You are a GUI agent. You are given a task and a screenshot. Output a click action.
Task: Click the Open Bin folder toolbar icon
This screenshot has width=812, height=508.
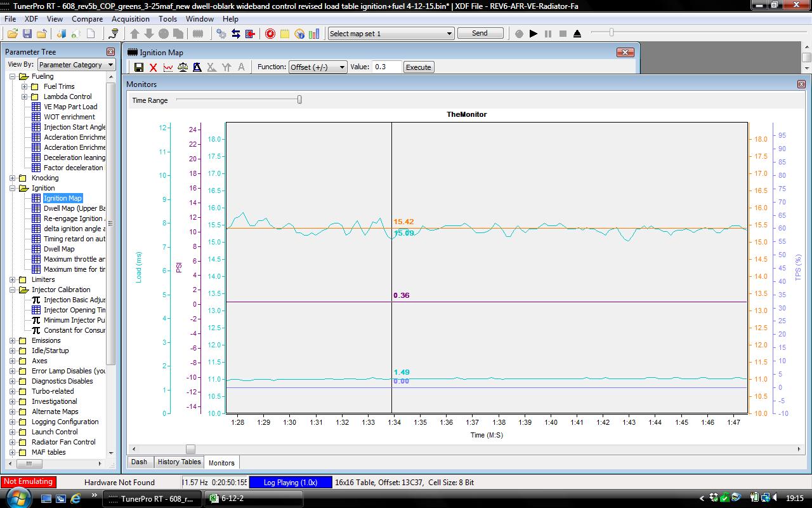pos(12,34)
